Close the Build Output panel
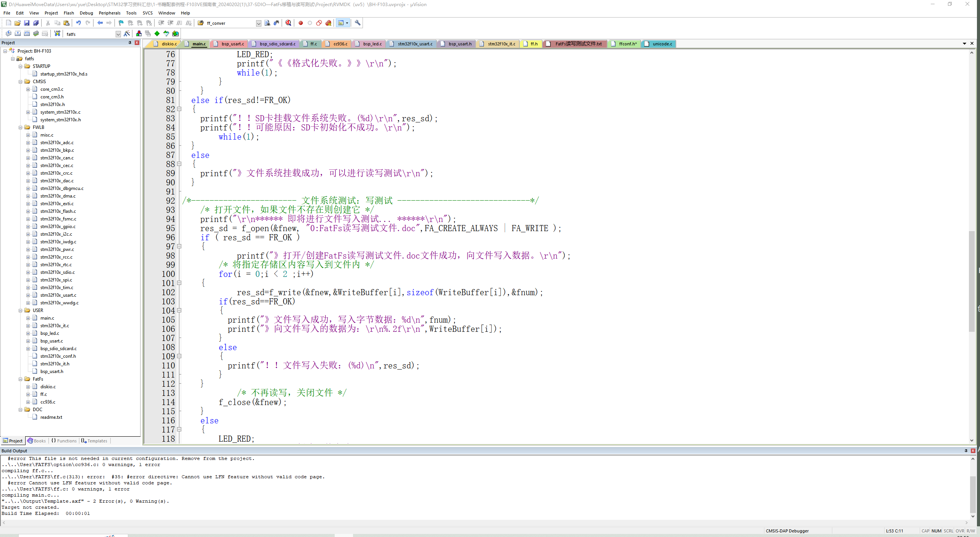This screenshot has width=980, height=537. (x=973, y=451)
